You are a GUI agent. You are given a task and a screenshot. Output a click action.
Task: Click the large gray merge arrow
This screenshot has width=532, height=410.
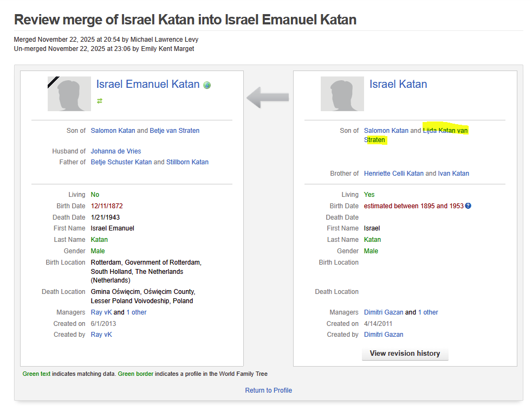pos(268,98)
